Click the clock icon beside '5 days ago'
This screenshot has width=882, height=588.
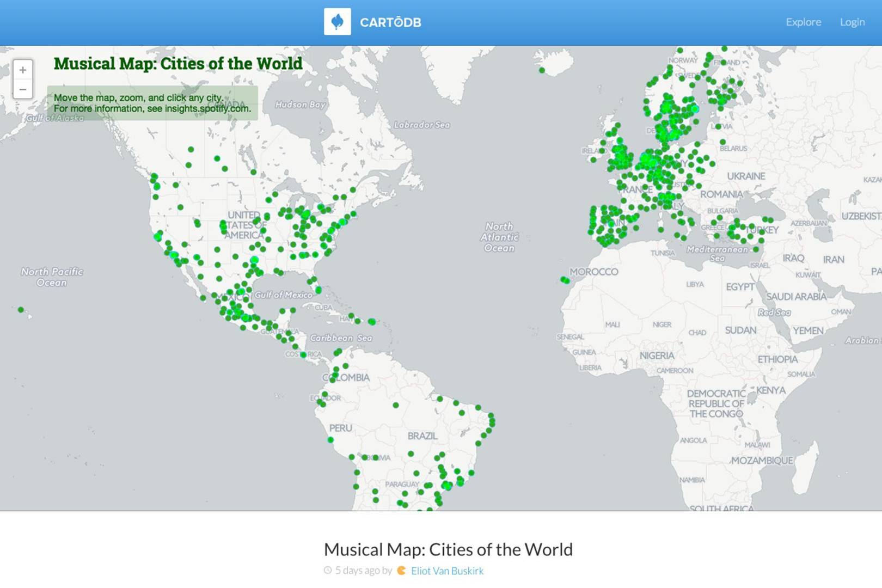click(328, 571)
